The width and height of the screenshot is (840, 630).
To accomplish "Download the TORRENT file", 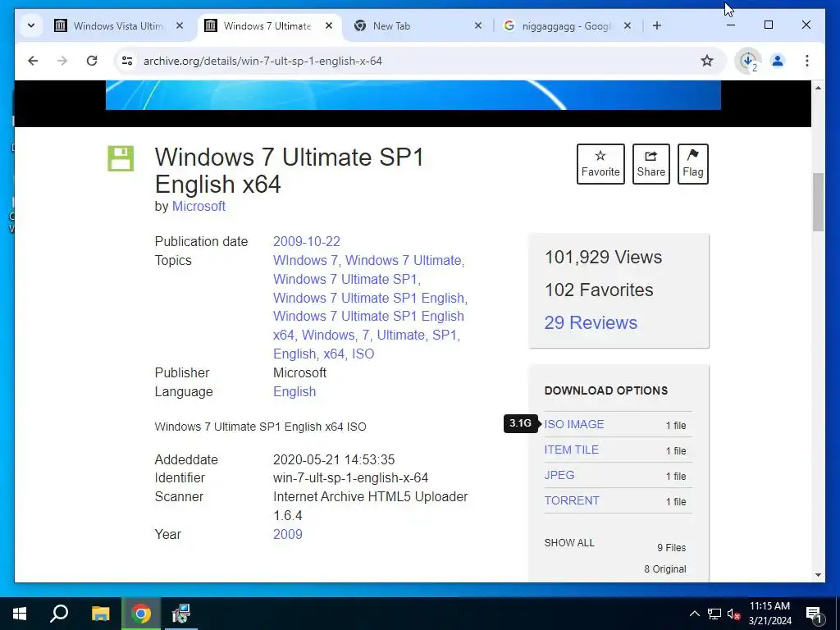I will coord(572,500).
